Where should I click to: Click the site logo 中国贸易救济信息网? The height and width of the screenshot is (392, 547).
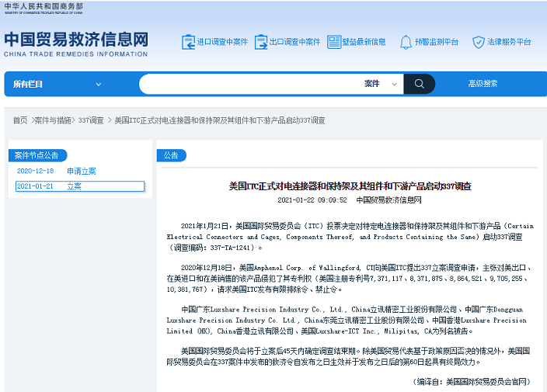[76, 44]
